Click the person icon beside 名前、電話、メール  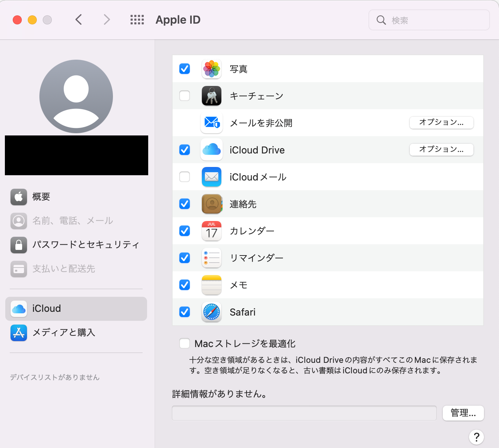pos(19,221)
